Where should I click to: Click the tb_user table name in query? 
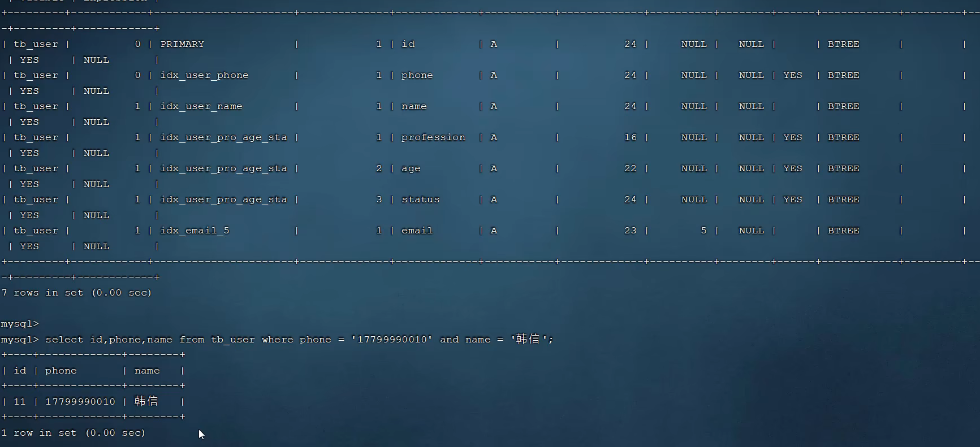[x=232, y=340]
